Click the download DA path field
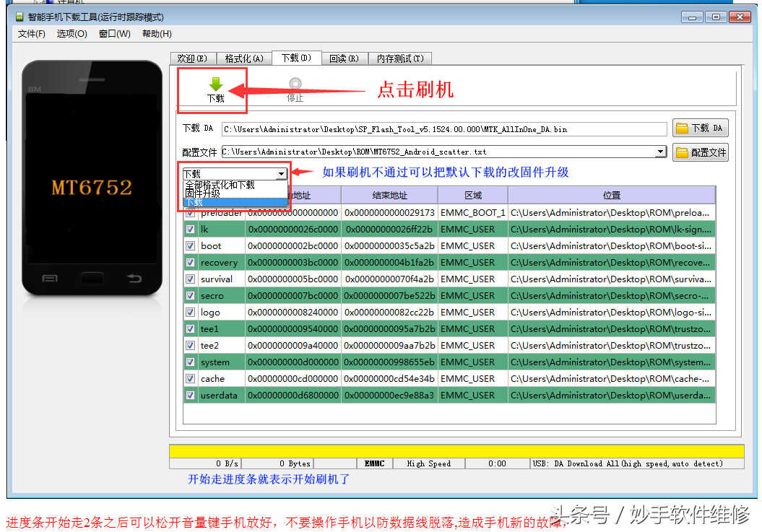 [x=443, y=129]
